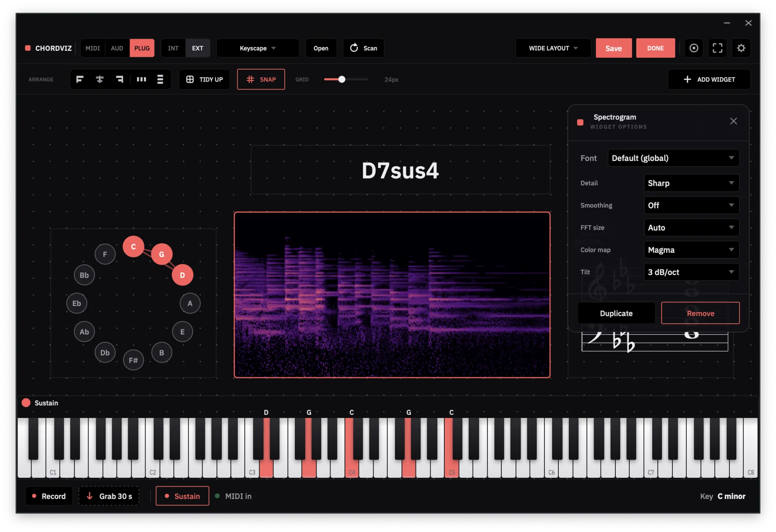
Task: Click the Open button
Action: point(321,48)
